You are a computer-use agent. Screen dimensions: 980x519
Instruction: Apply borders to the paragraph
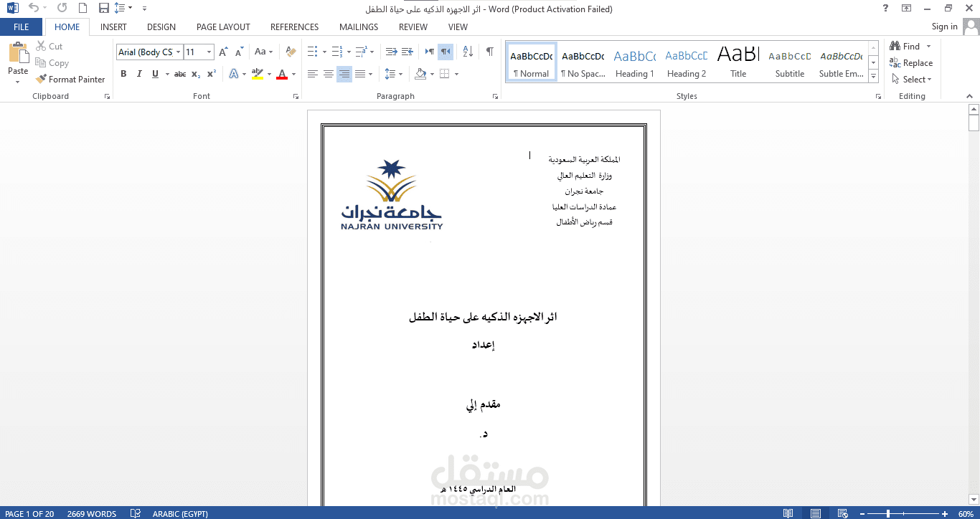445,74
